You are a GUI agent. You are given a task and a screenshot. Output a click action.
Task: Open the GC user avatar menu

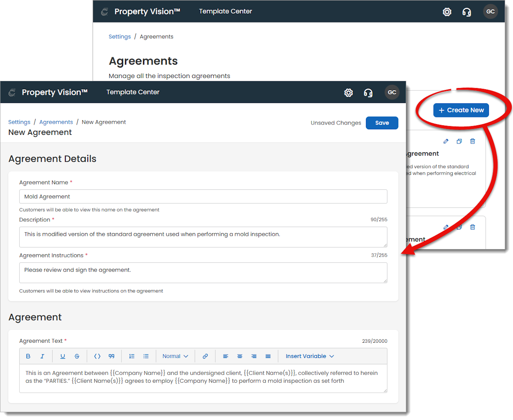[x=392, y=92]
